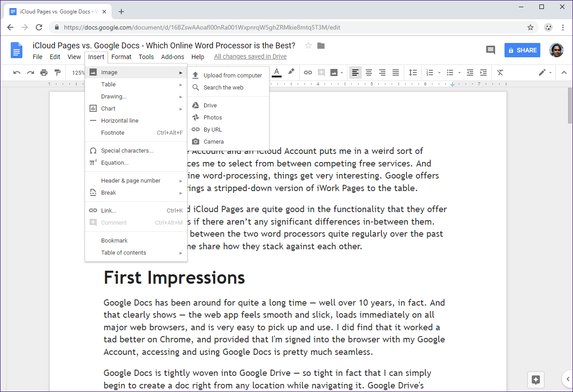Screen dimensions: 573x392
Task: Click the text color letter A icon
Action: (x=277, y=72)
